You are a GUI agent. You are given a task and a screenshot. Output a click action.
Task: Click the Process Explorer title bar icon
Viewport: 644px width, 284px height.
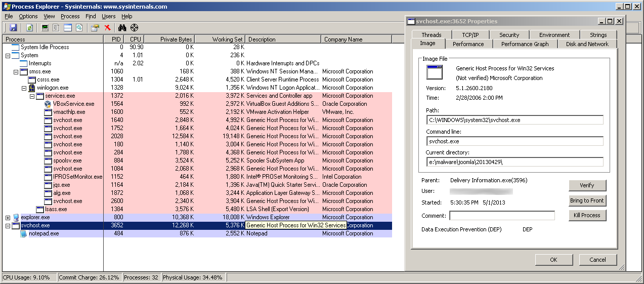point(6,6)
